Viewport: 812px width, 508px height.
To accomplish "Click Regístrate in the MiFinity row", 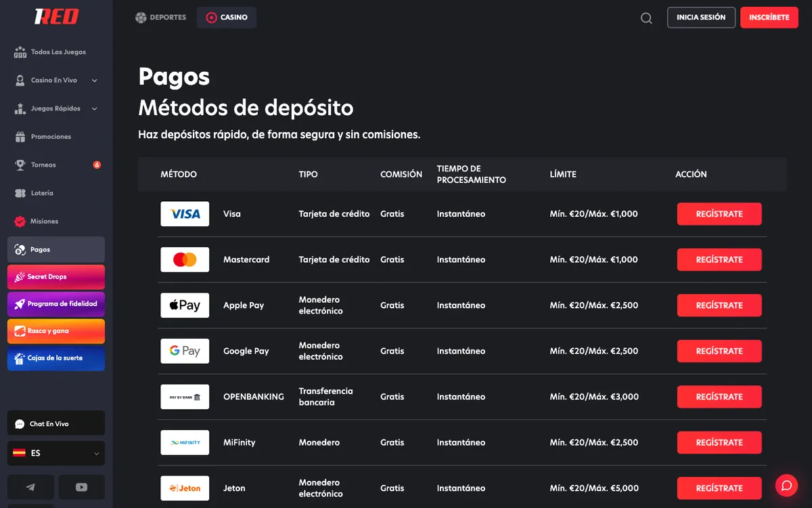I will pos(719,442).
